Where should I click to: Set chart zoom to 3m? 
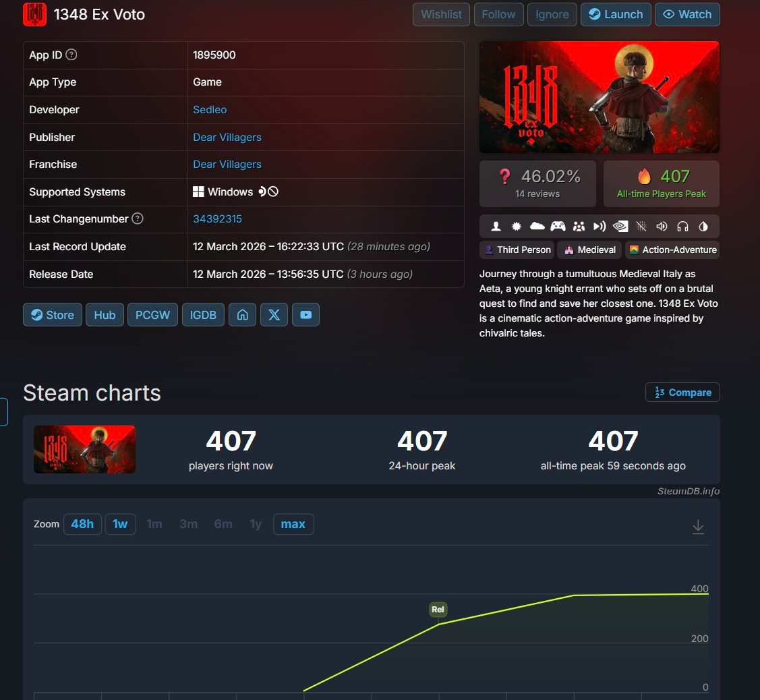click(x=189, y=524)
